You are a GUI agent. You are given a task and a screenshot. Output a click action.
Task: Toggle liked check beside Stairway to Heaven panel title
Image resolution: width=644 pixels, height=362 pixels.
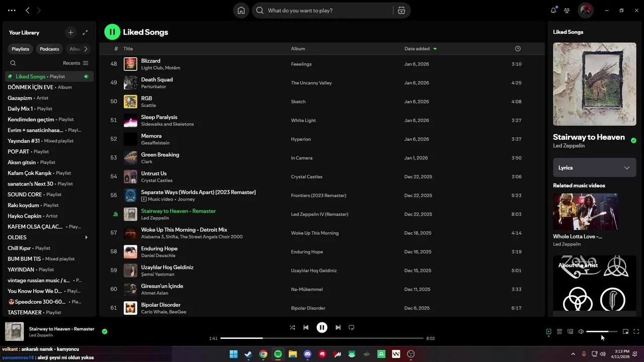(633, 141)
